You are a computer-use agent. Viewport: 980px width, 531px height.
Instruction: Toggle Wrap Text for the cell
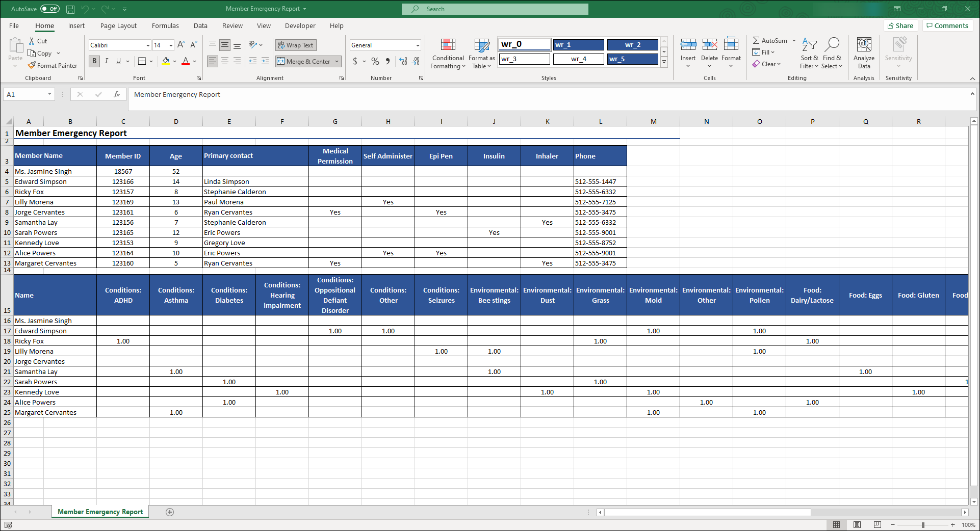tap(296, 45)
